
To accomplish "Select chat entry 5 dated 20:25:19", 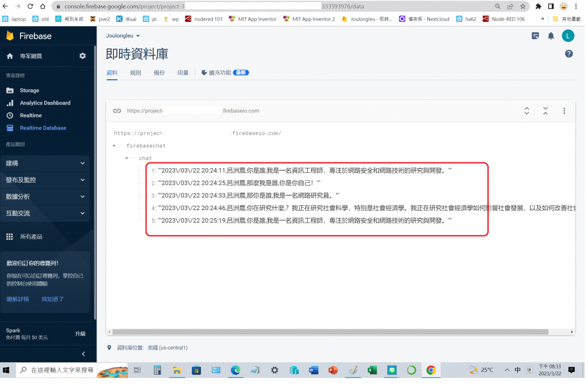I will click(301, 220).
